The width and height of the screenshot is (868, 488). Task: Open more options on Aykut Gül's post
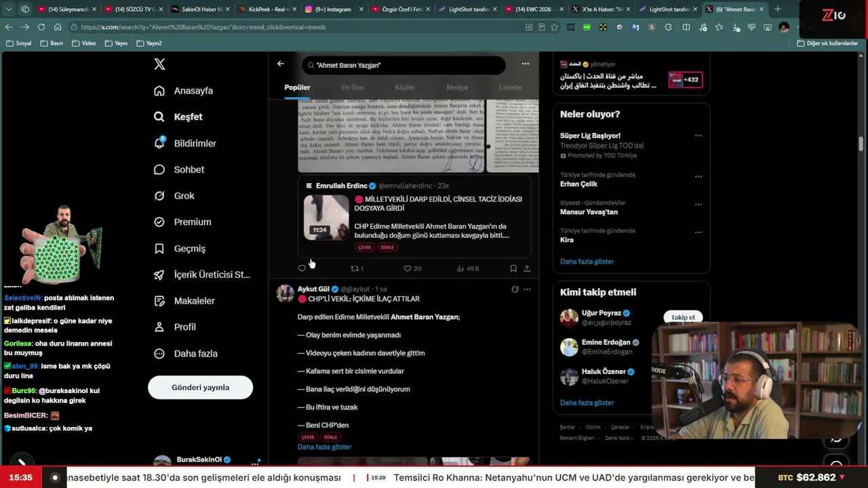point(527,289)
